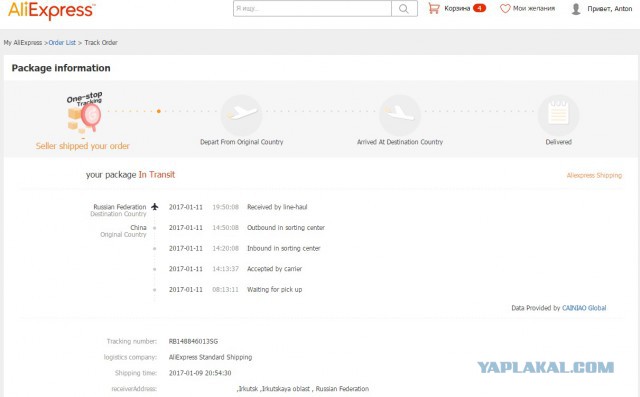The width and height of the screenshot is (640, 397).
Task: Click tracking number RB148846013SG
Action: 193,341
